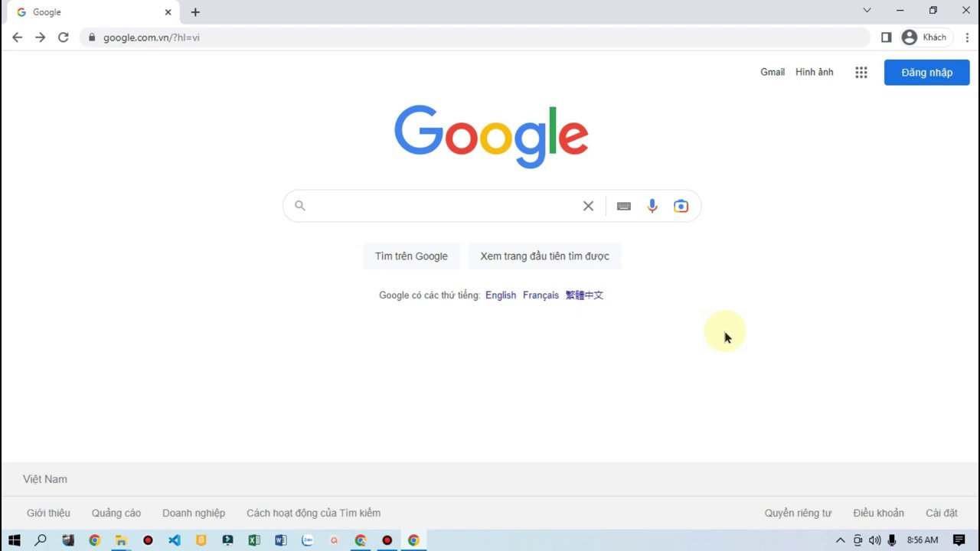The height and width of the screenshot is (551, 980).
Task: Click the search by voice microphone icon
Action: coord(652,206)
